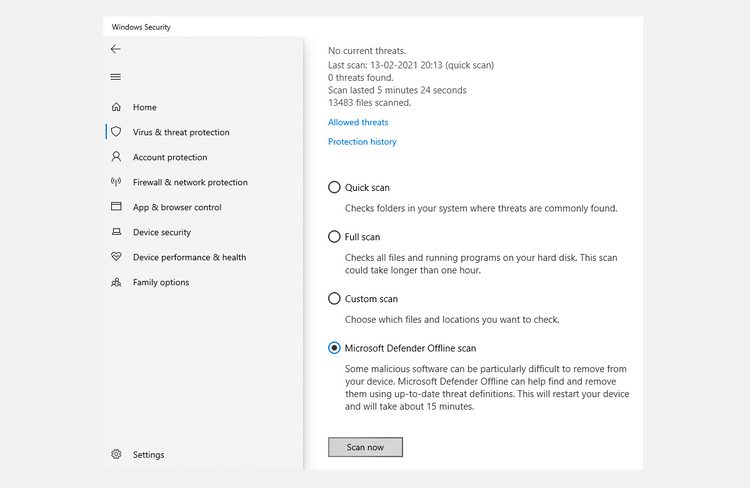Click 'Choose which files and locations' description
Image resolution: width=750 pixels, height=488 pixels.
tap(452, 320)
